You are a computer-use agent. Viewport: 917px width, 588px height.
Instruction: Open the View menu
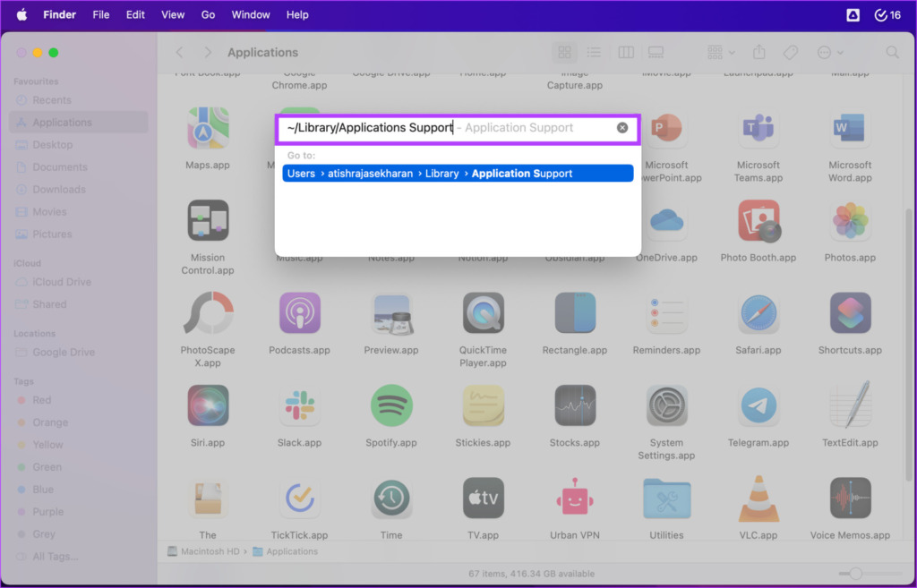pyautogui.click(x=173, y=14)
